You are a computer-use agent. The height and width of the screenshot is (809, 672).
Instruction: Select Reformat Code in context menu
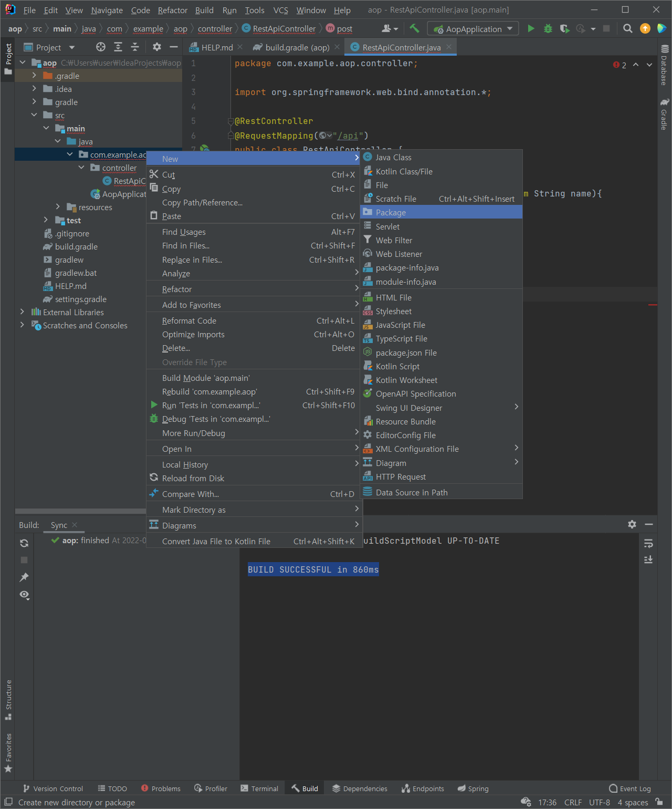click(x=254, y=320)
